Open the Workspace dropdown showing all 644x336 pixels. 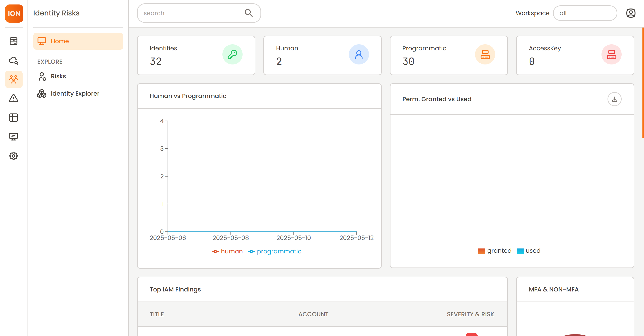(x=585, y=13)
